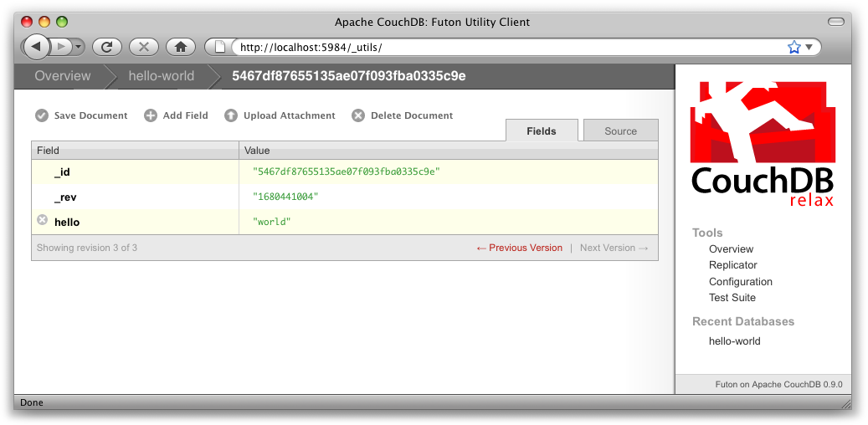
Task: Open Configuration in the Tools sidebar
Action: pos(740,282)
